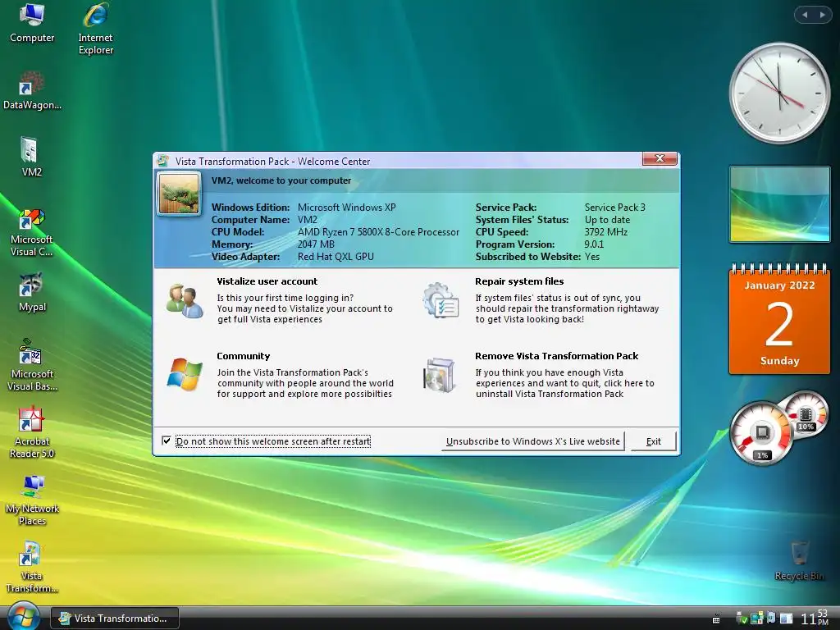The width and height of the screenshot is (840, 630).
Task: Open the VM2 folder icon
Action: [31, 157]
